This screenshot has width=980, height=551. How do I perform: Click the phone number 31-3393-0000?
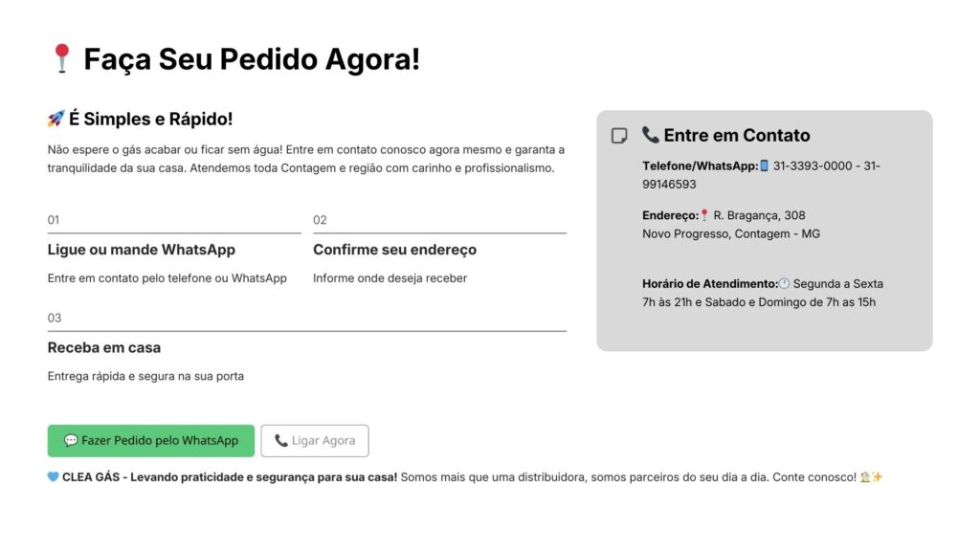click(x=813, y=166)
